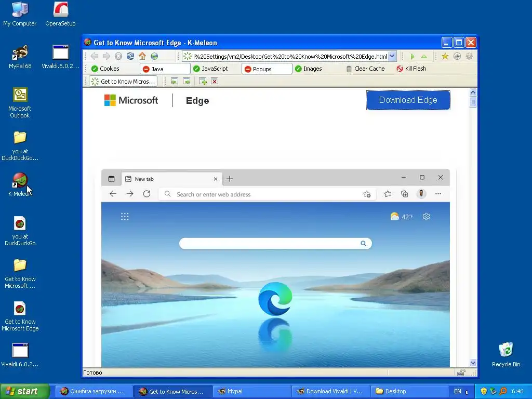Switch to the Mypal taskbar window
Image resolution: width=532 pixels, height=399 pixels.
(251, 391)
